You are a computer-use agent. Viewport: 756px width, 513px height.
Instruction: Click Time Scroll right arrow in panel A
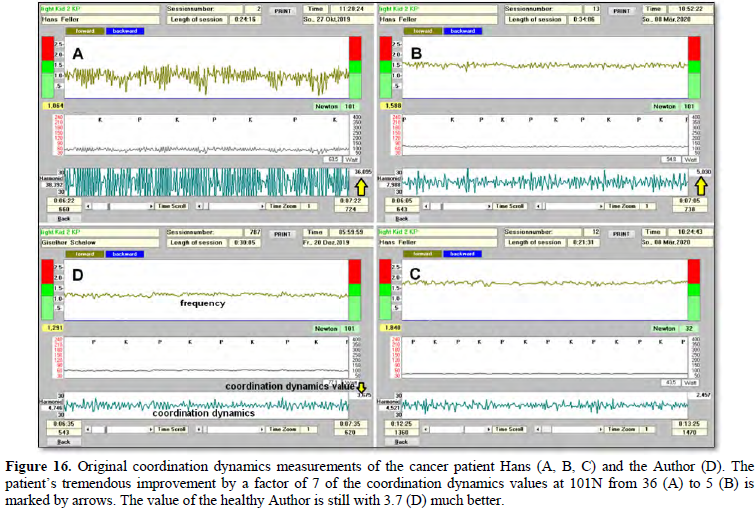[x=151, y=206]
